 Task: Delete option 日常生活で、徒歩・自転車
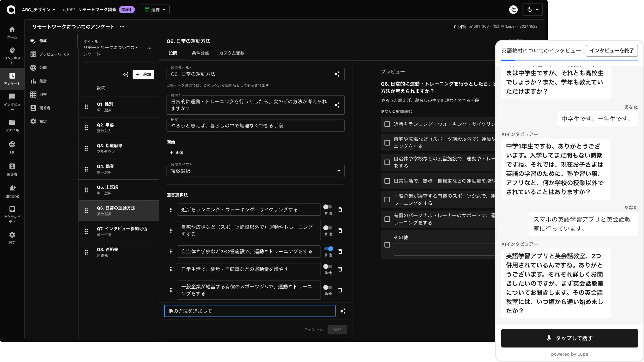click(340, 269)
